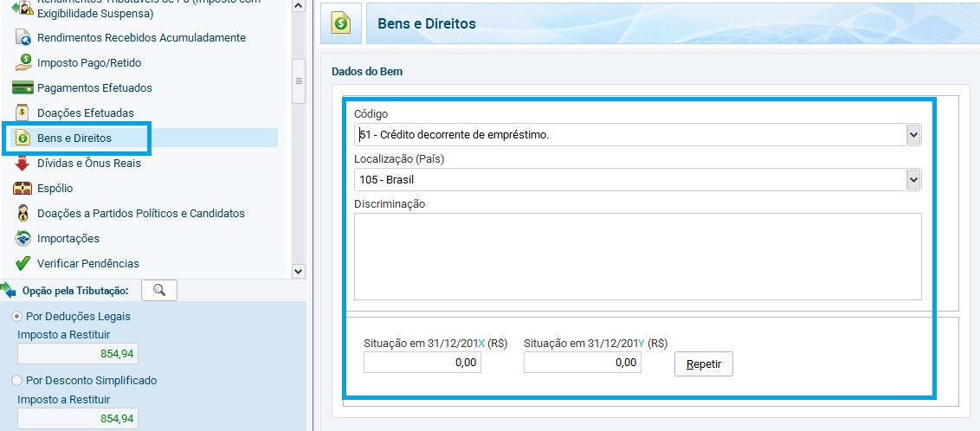Click Imposto a Restituir value under Desconto Simplificado
This screenshot has width=980, height=431.
[78, 418]
